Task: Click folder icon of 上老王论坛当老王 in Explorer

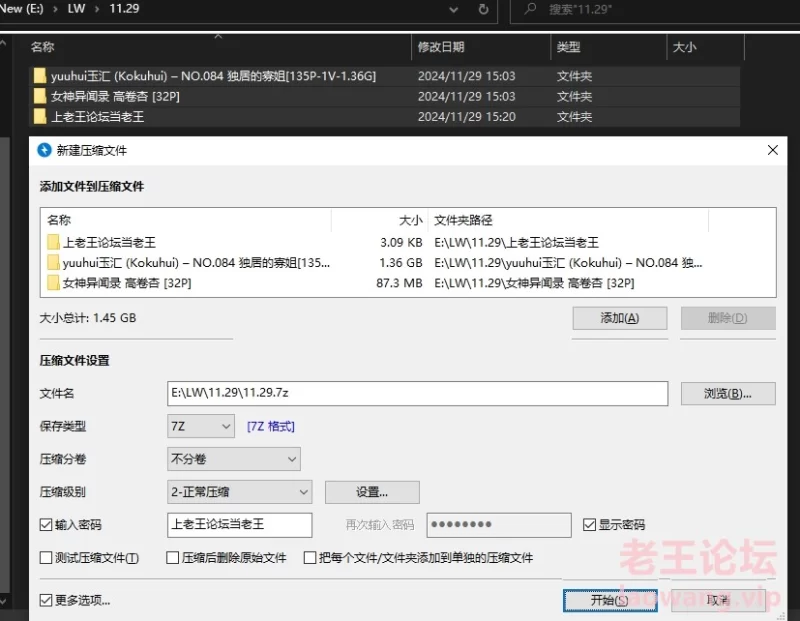Action: coord(40,116)
